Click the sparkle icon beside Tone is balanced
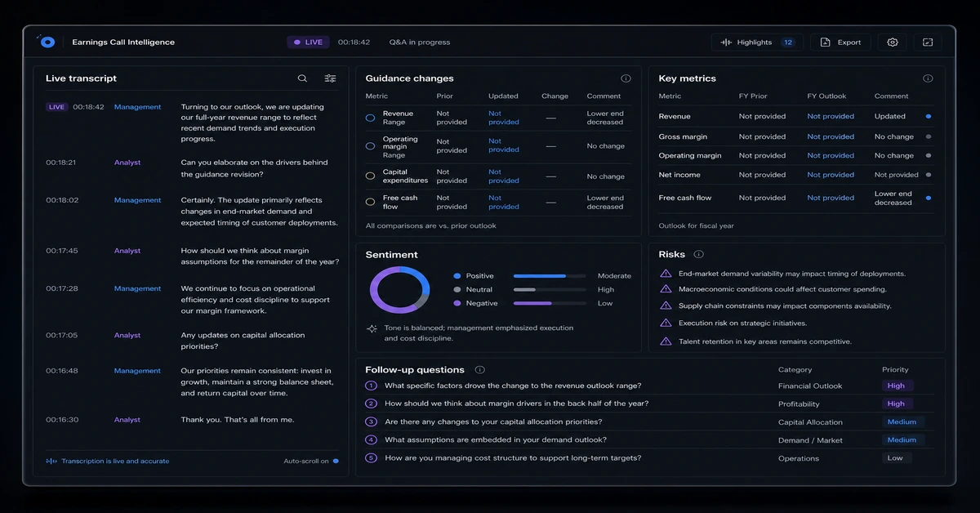This screenshot has width=980, height=513. point(372,328)
